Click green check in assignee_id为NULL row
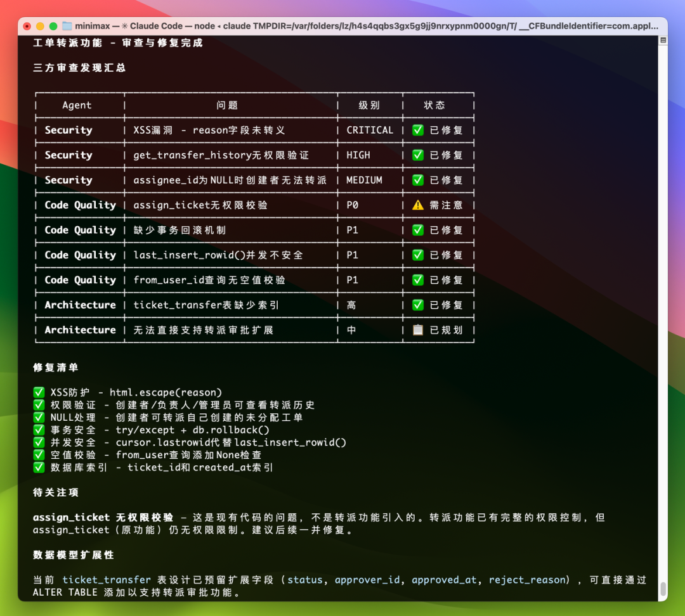The image size is (685, 616). (417, 180)
